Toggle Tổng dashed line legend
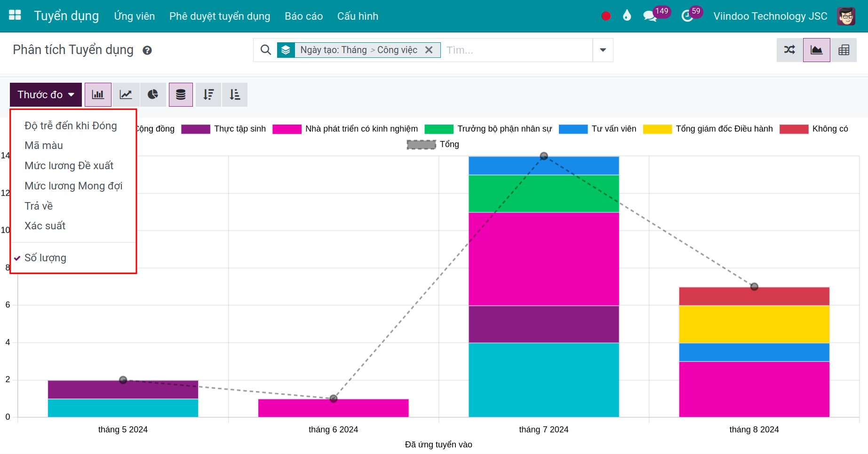This screenshot has width=868, height=454. click(x=433, y=144)
